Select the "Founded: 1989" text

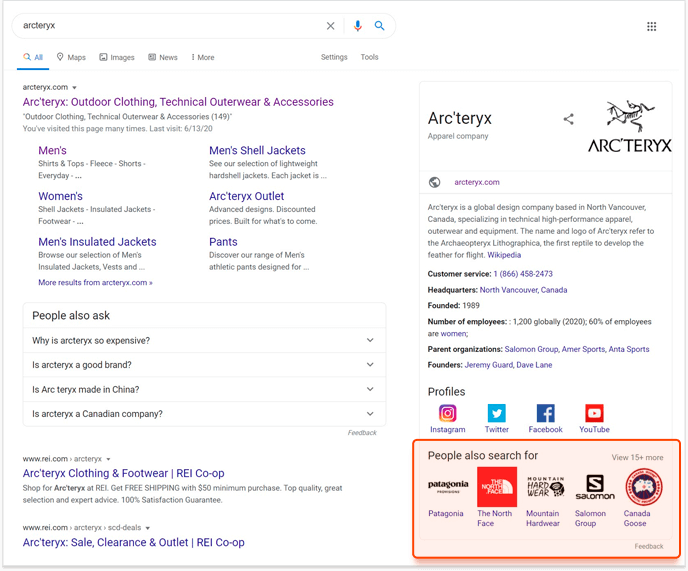pyautogui.click(x=454, y=306)
